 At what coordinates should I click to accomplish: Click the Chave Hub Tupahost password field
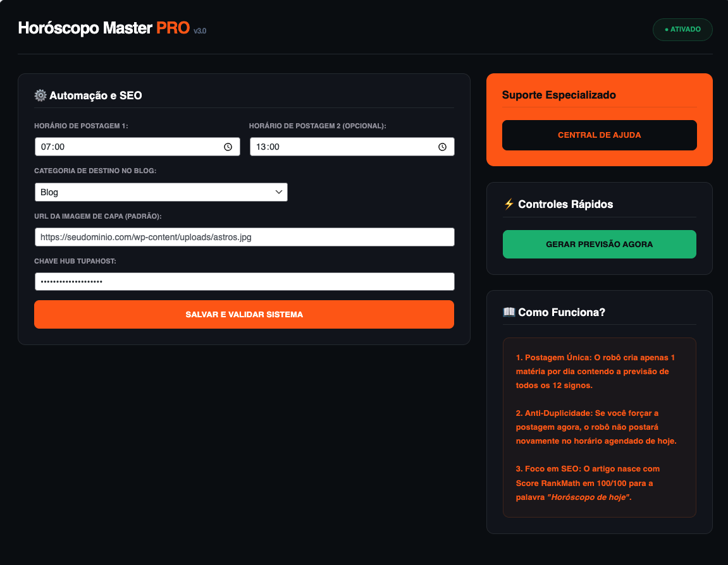click(x=244, y=281)
